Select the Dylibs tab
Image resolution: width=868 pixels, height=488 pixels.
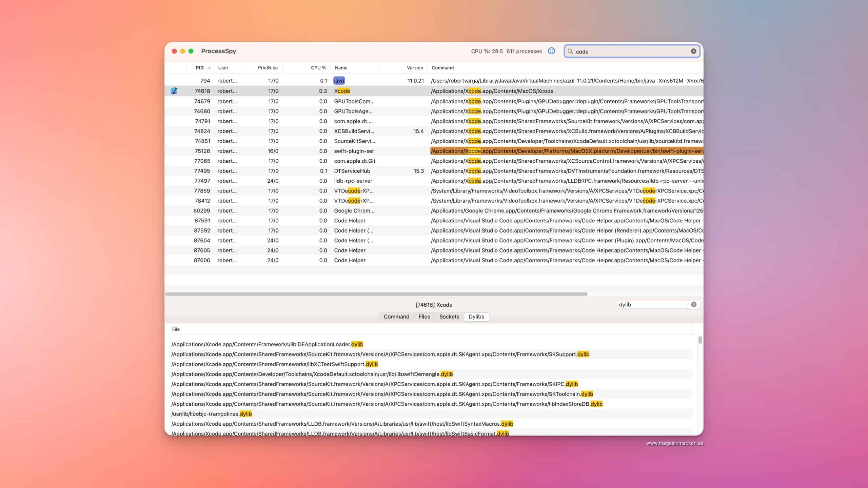tap(476, 317)
